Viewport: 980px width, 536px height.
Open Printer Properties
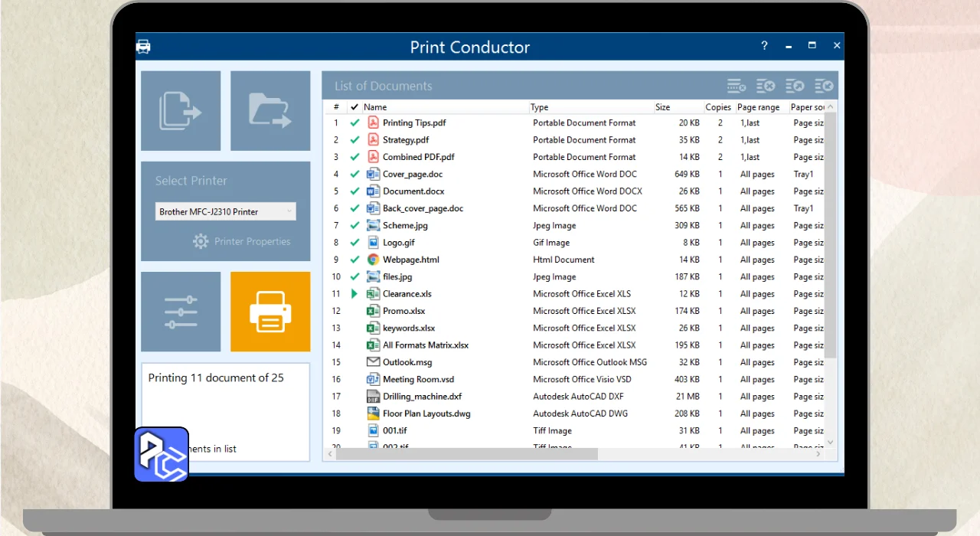tap(242, 241)
